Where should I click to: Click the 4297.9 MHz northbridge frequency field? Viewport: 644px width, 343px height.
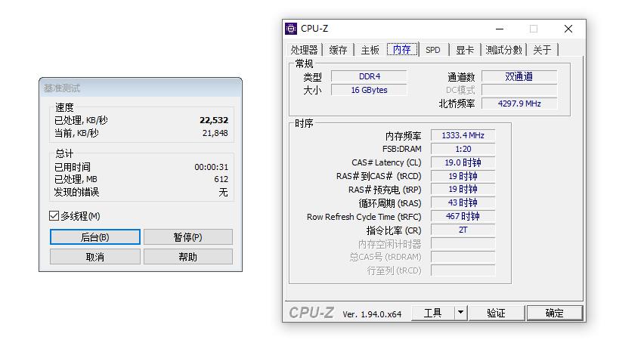pyautogui.click(x=519, y=104)
